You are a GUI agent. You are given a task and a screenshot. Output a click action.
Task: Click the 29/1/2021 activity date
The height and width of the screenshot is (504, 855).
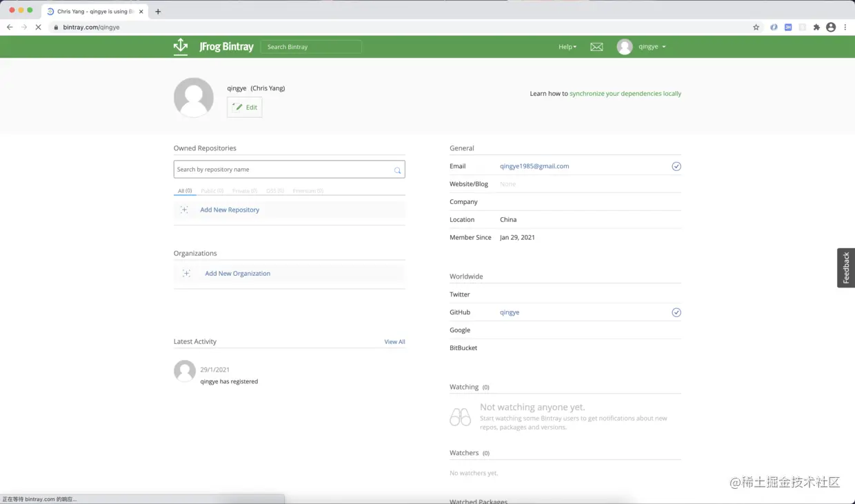pyautogui.click(x=215, y=370)
